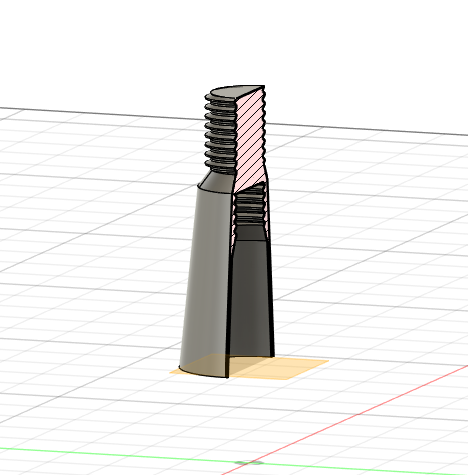Select the pink hatched section cut face
Viewport: 468px width, 475px height.
[x=251, y=140]
